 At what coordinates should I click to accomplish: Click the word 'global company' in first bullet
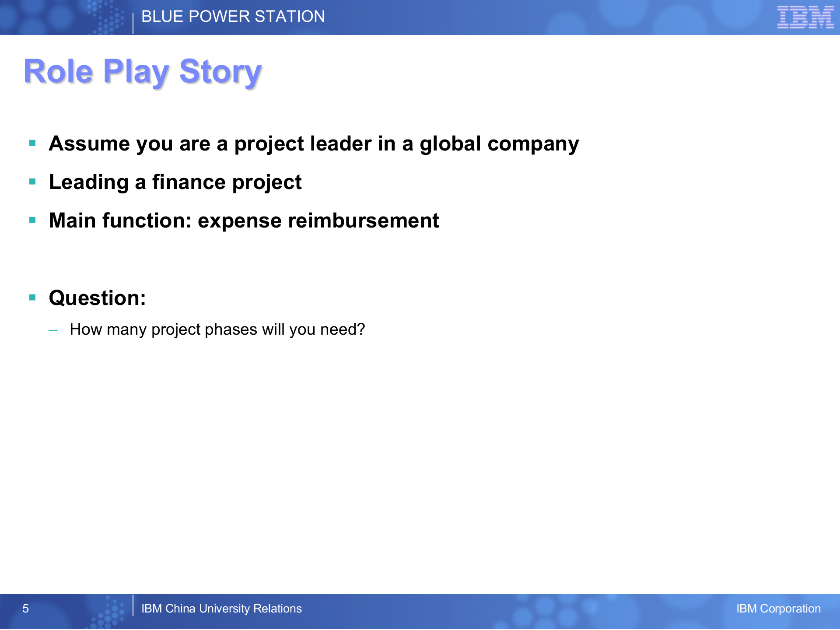click(x=499, y=144)
